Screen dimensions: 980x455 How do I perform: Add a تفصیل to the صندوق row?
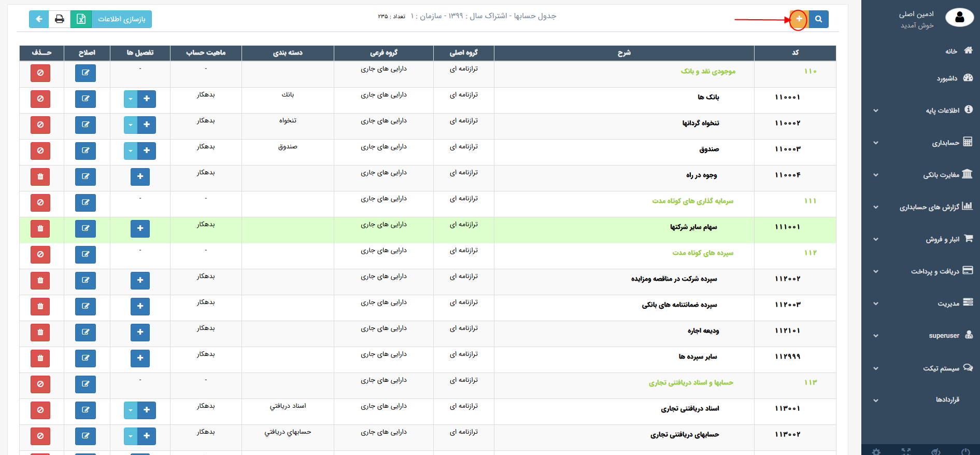[147, 150]
